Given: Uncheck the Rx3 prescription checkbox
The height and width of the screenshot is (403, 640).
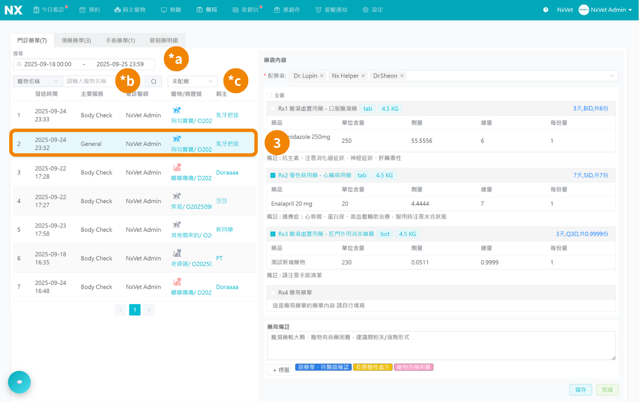Looking at the screenshot, I should pos(273,234).
